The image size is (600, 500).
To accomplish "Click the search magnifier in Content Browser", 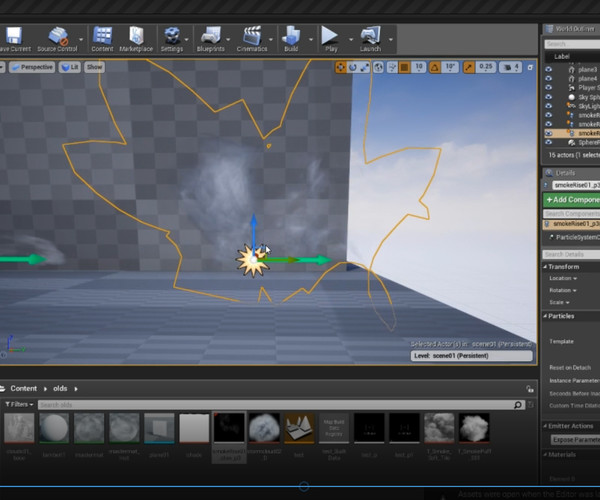I will click(518, 405).
